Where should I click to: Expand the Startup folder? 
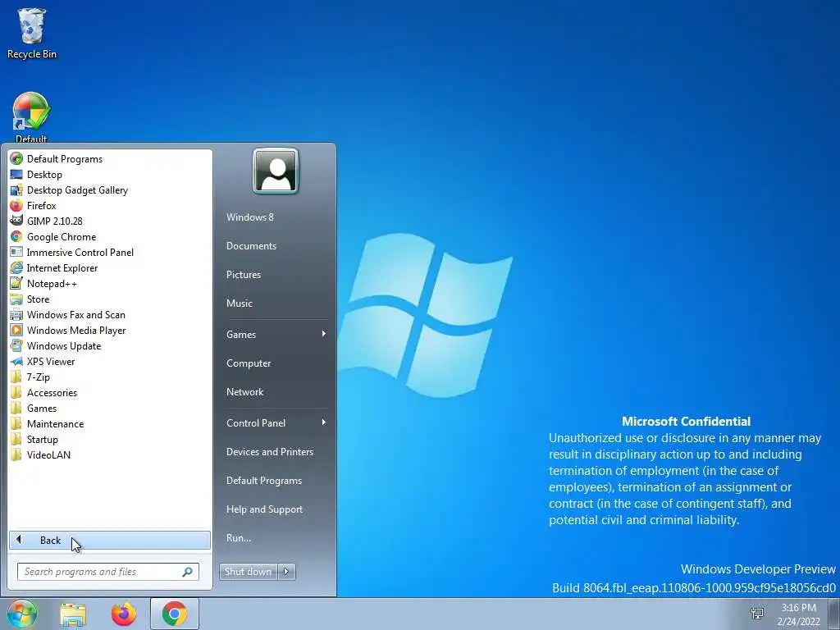coord(111,440)
